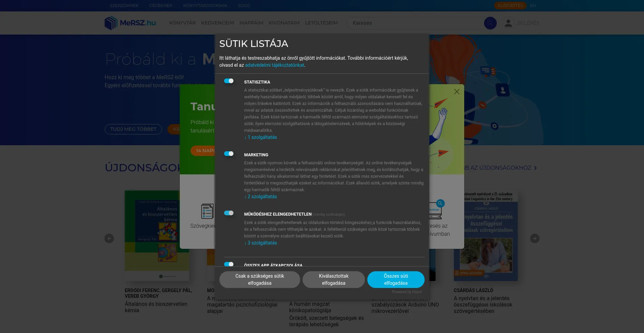Viewport: 644px width, 333px height.
Task: Open Általános és bioszervetlen kémia book cover
Action: pos(157,235)
